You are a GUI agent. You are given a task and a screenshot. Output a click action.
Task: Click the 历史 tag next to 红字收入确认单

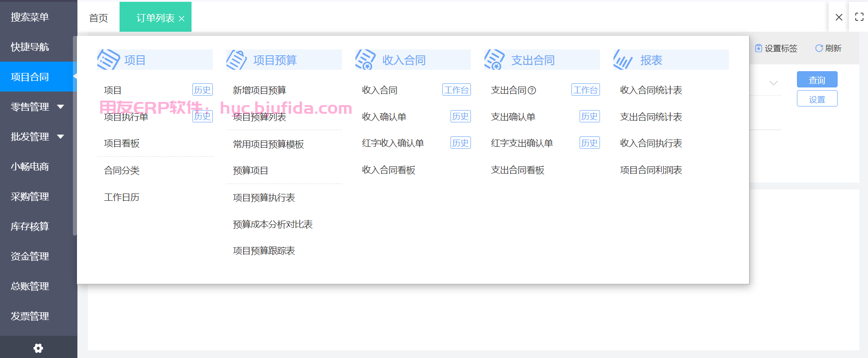pos(460,143)
